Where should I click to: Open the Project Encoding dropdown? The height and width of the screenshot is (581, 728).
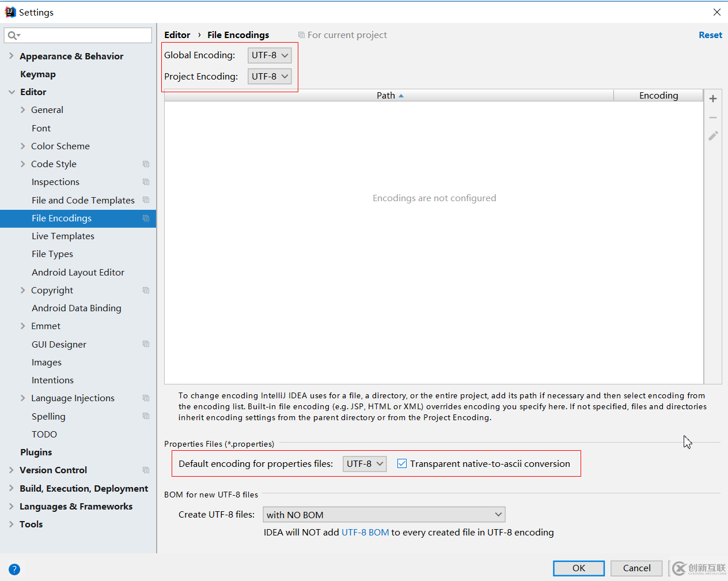pyautogui.click(x=270, y=76)
